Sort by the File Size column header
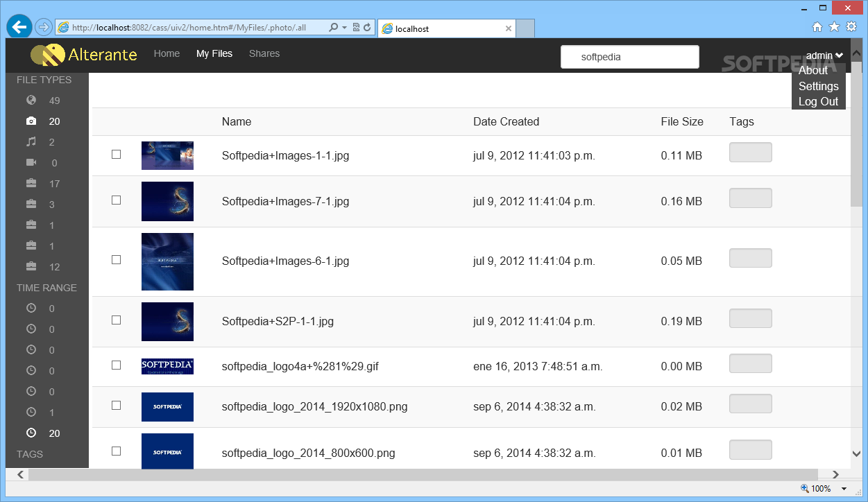 682,121
